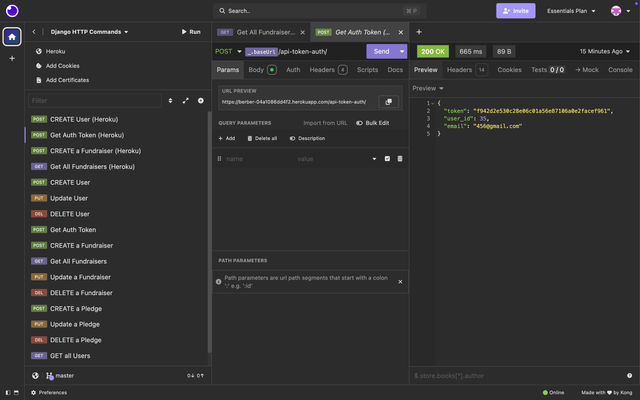Click the expand all requests icon

tap(186, 101)
